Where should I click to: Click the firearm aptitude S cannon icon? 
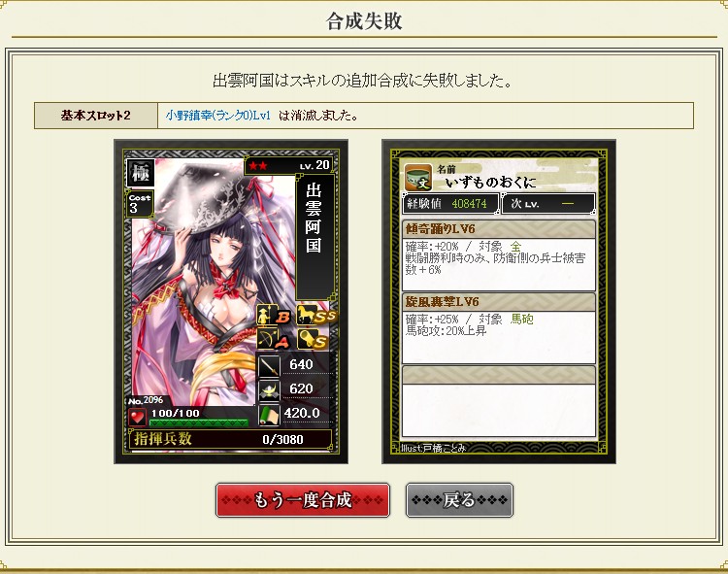coord(314,339)
